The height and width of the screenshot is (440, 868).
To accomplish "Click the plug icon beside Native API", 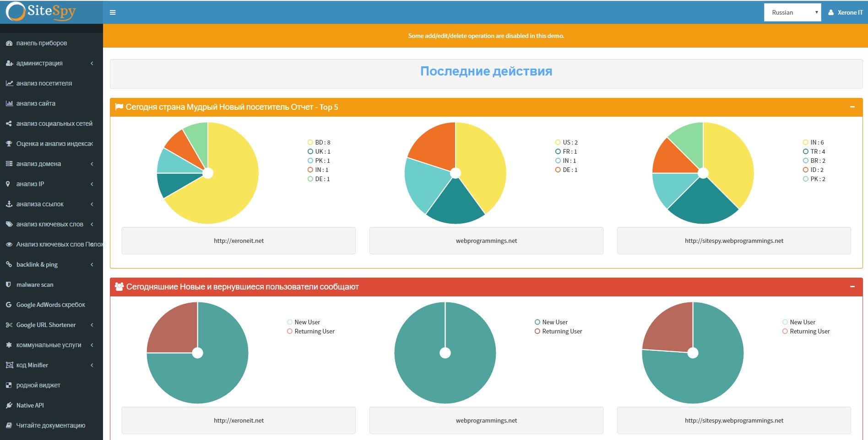I will [x=9, y=405].
